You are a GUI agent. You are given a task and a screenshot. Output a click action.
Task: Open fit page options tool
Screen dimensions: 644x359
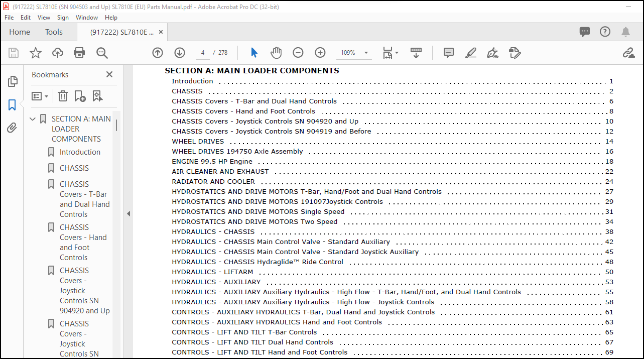coord(390,53)
